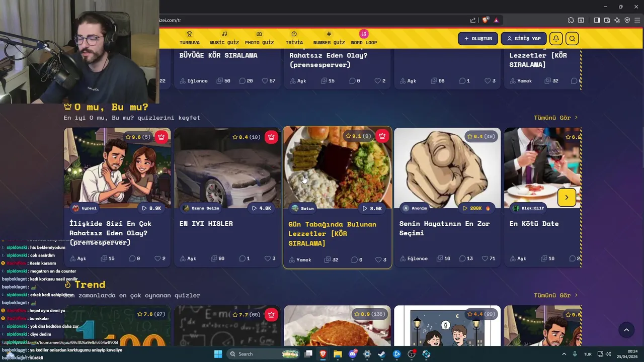
Task: Click the GİRİŞ YAP login button
Action: 523,39
